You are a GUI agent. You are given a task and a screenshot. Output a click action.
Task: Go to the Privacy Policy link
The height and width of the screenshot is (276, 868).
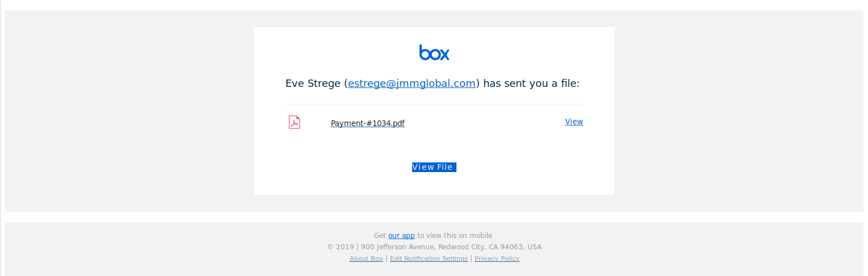click(497, 259)
